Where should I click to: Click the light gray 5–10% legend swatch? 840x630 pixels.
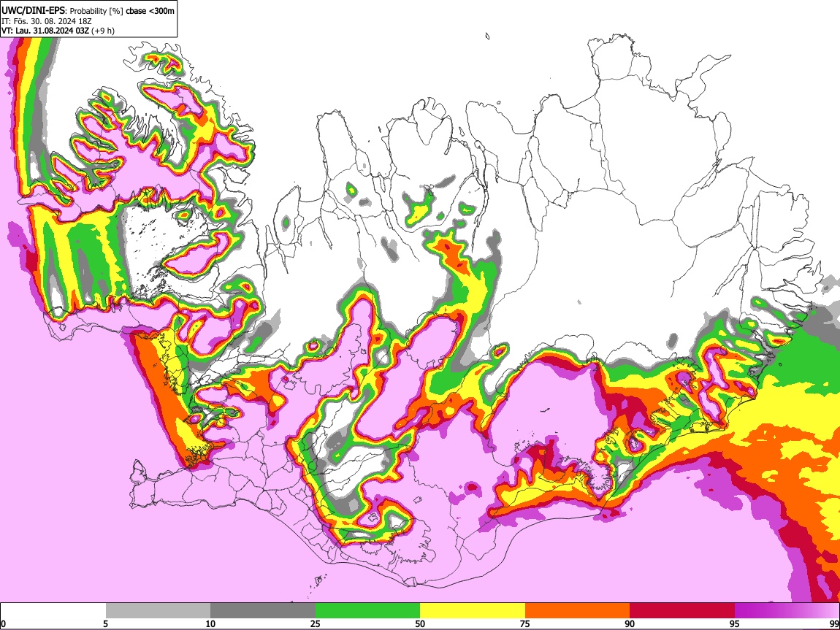[158, 611]
